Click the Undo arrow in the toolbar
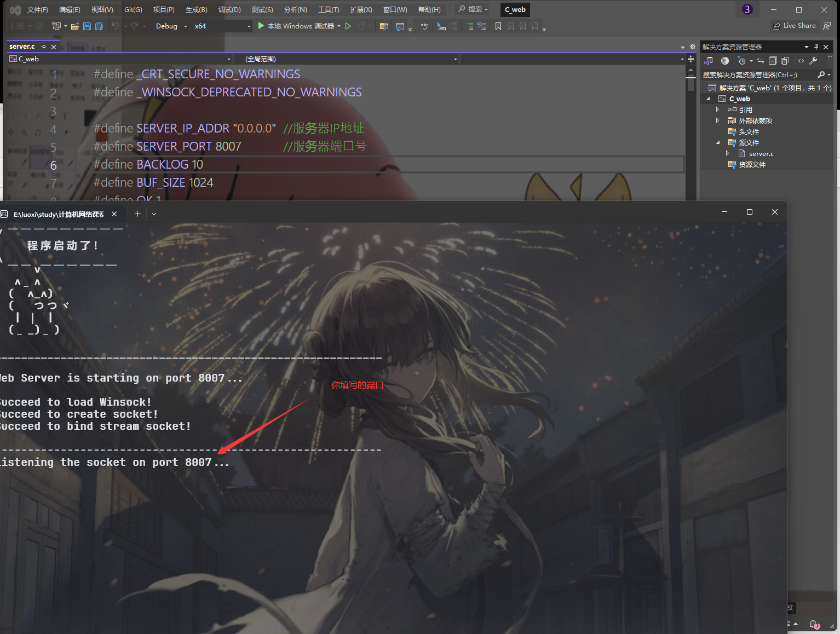 pos(115,26)
